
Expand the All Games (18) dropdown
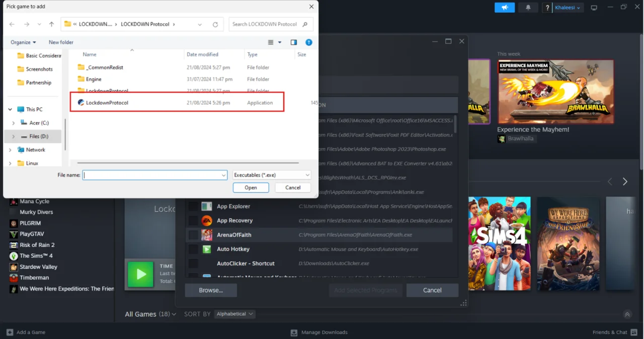[150, 314]
